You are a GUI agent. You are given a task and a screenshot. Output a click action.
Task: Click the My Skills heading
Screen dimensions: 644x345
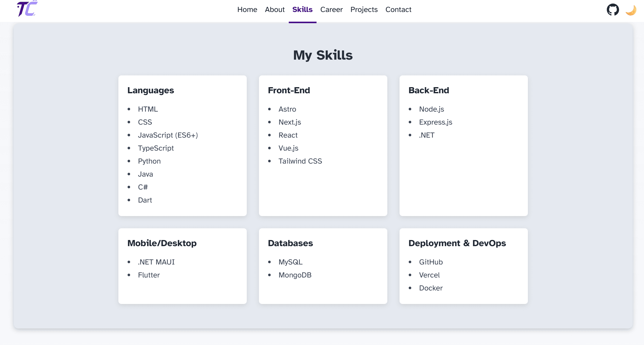tap(323, 55)
